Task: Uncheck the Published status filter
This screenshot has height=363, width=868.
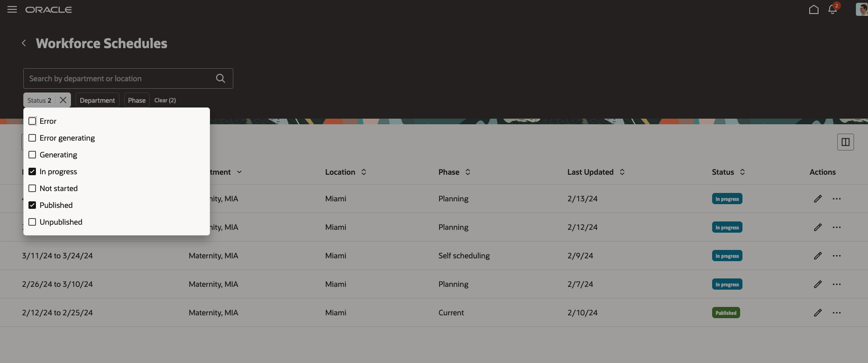Action: pos(32,205)
